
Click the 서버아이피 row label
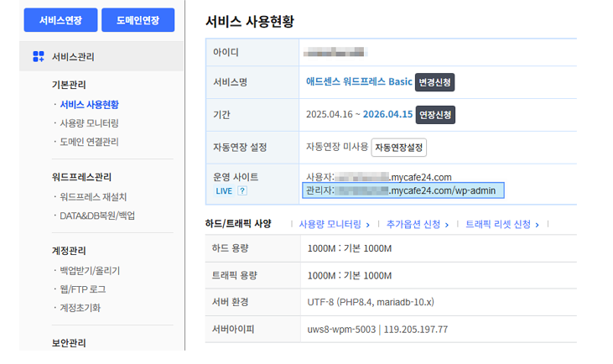click(x=233, y=330)
